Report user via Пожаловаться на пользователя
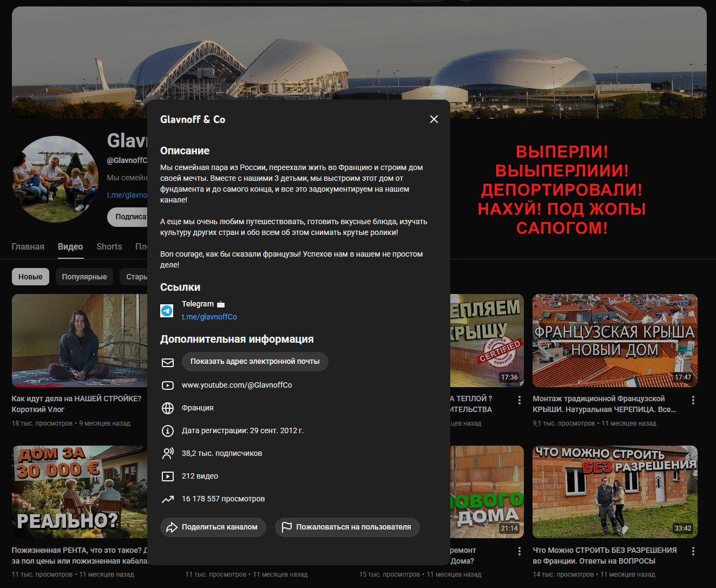This screenshot has width=716, height=588. [347, 527]
